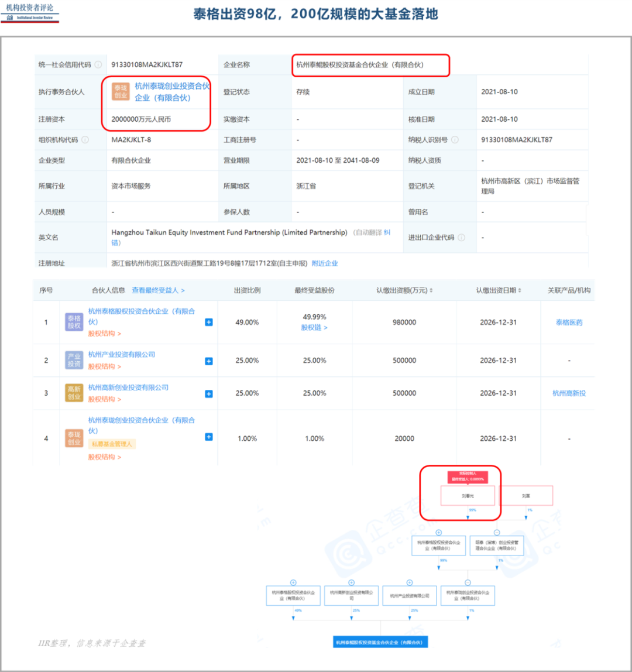The height and width of the screenshot is (672, 632).
Task: Click 机构投资者评论 logo in header
Action: coord(30,12)
